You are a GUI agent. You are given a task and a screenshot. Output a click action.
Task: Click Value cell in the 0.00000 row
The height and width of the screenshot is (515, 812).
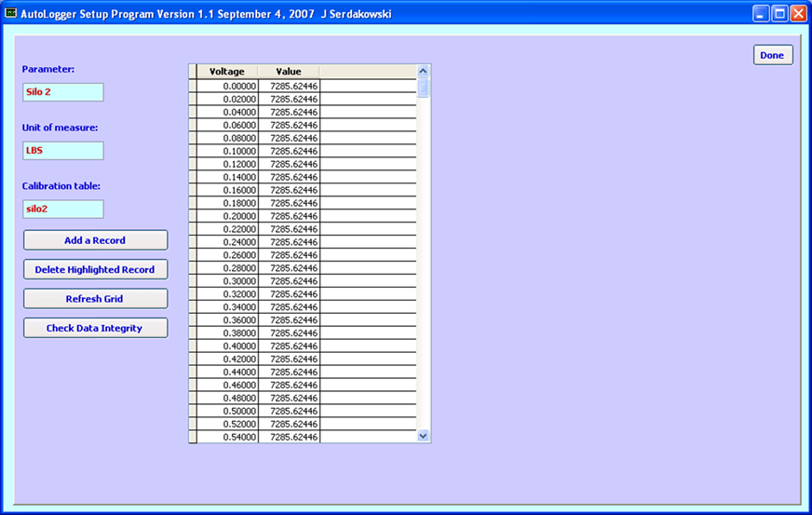coord(289,86)
